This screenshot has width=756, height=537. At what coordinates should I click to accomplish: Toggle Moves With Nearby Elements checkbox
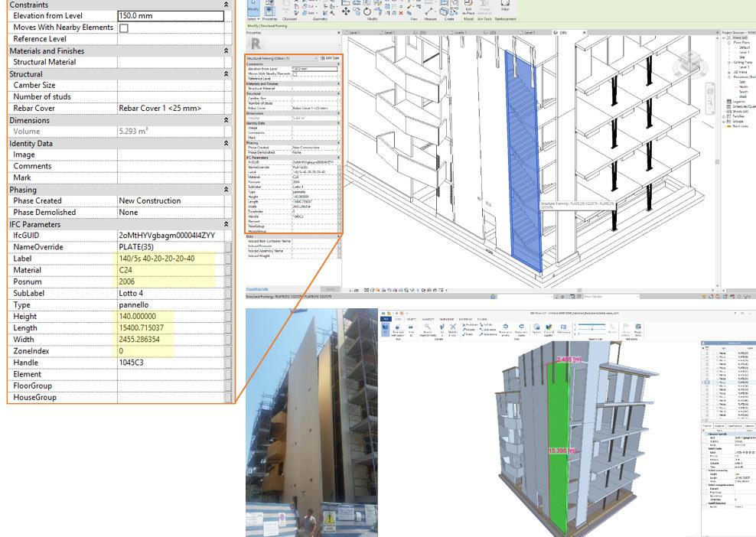124,28
